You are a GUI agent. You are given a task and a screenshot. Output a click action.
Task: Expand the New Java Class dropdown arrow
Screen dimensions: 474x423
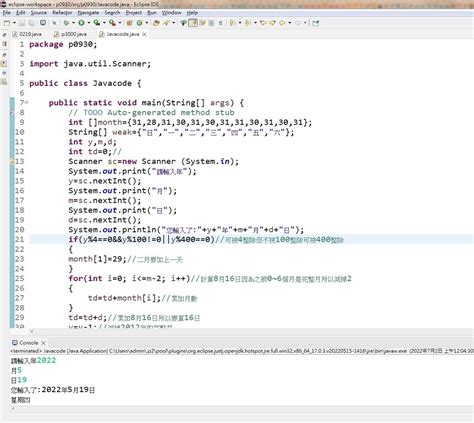click(x=147, y=23)
